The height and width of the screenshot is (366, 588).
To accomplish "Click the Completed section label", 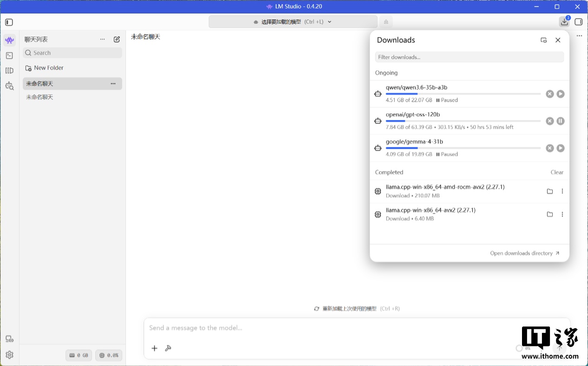I will (x=389, y=173).
